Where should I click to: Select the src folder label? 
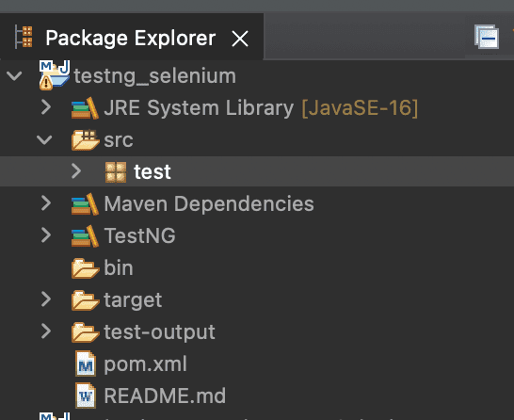[119, 140]
